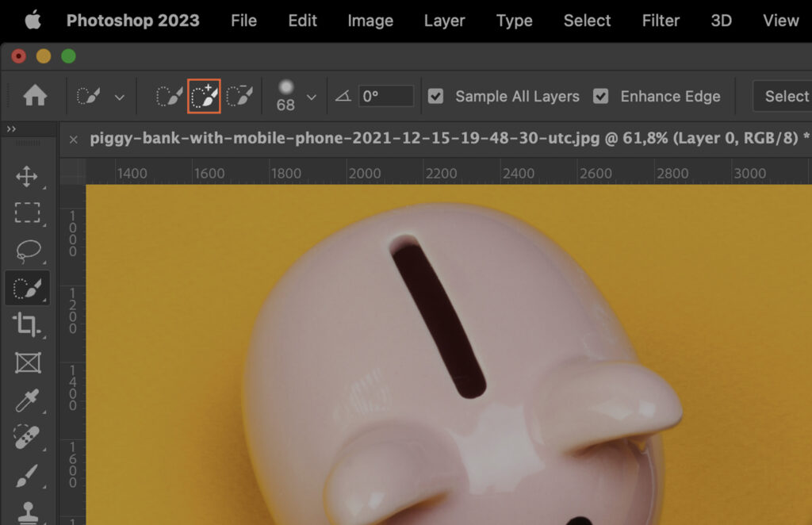Switch Selection Brush to new selection mode

[x=169, y=96]
